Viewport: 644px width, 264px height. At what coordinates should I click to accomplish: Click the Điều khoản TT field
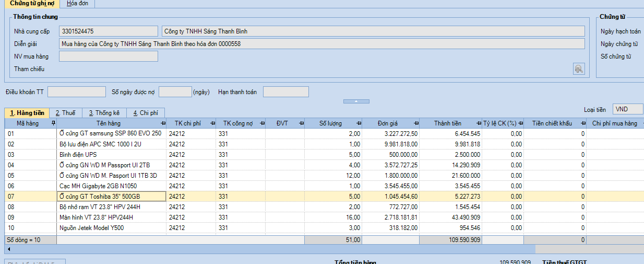tap(76, 92)
